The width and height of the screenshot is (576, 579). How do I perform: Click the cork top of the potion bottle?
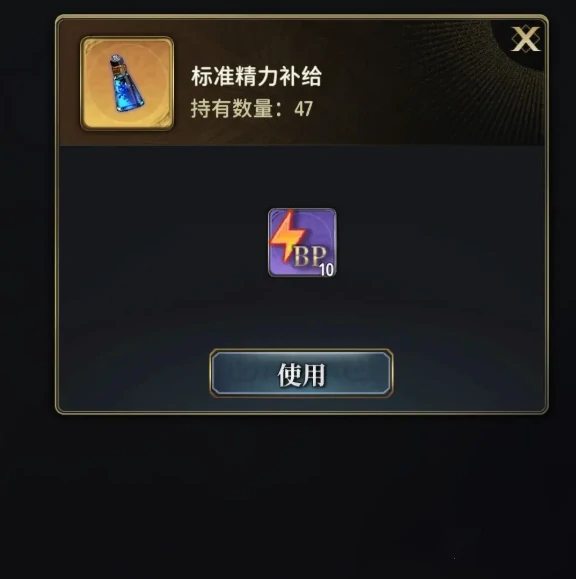pos(116,64)
